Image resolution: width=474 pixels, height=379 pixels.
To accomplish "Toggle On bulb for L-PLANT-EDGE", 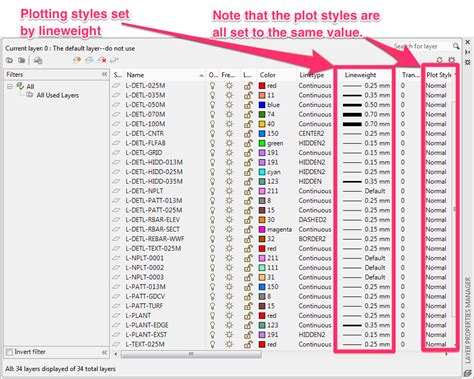I will tap(212, 325).
